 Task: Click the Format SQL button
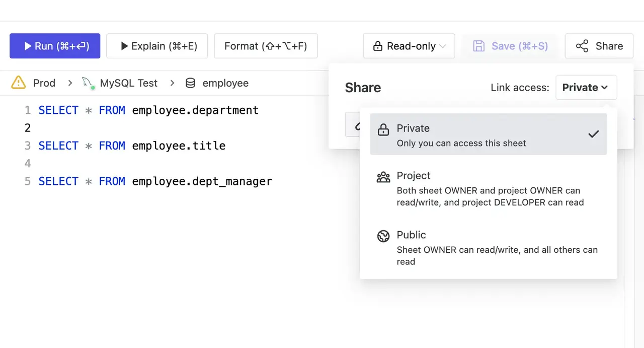click(266, 46)
